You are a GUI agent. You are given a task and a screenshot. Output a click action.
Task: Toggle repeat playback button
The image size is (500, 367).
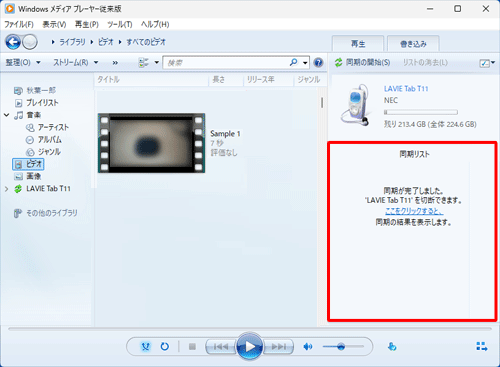pyautogui.click(x=165, y=347)
